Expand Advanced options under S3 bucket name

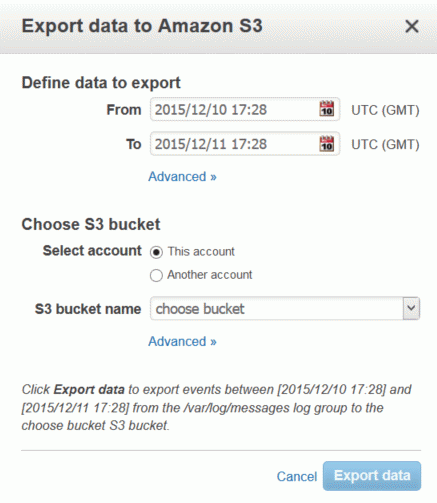pyautogui.click(x=182, y=341)
